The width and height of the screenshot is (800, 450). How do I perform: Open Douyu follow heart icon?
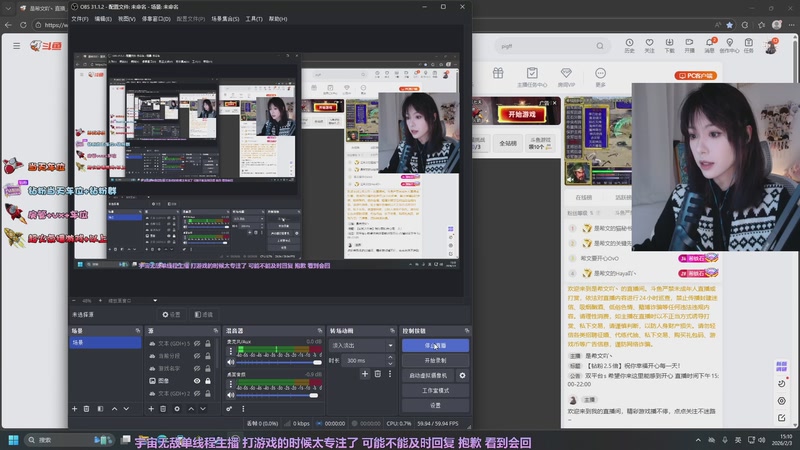click(649, 45)
